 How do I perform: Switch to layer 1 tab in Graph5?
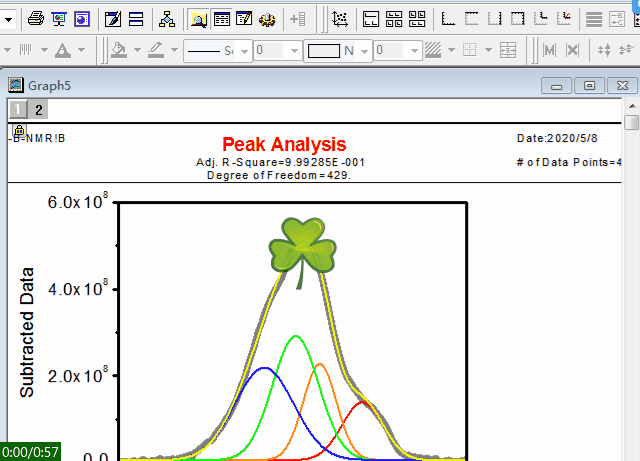[x=18, y=109]
